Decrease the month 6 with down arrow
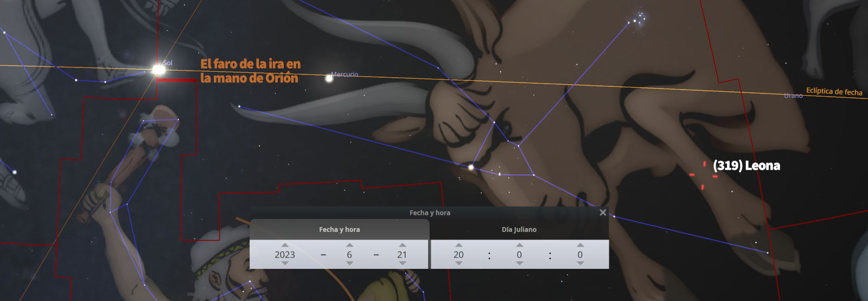Viewport: 868px width, 301px height. tap(349, 264)
